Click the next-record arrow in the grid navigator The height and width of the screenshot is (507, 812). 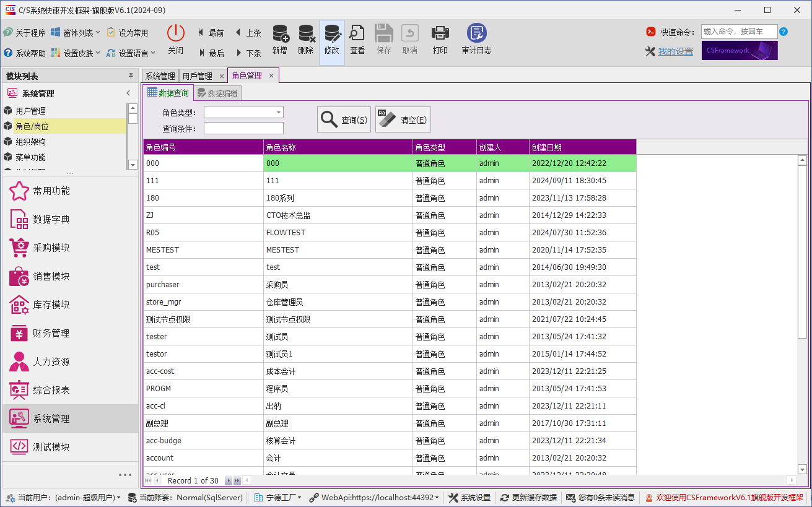coord(229,481)
